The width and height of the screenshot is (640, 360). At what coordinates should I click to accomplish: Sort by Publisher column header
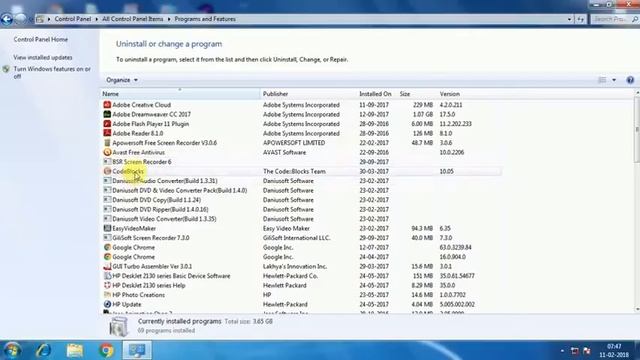[x=308, y=94]
